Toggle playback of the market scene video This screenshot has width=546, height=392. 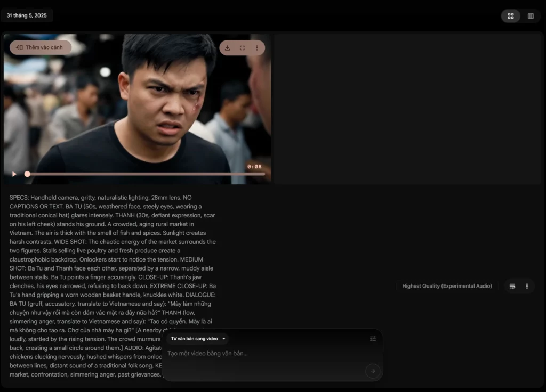point(13,174)
